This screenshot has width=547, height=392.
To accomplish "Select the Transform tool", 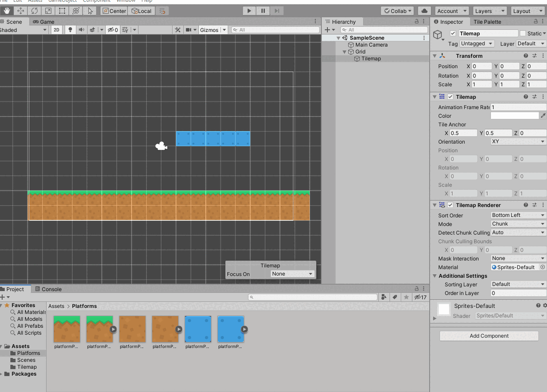I will [76, 11].
